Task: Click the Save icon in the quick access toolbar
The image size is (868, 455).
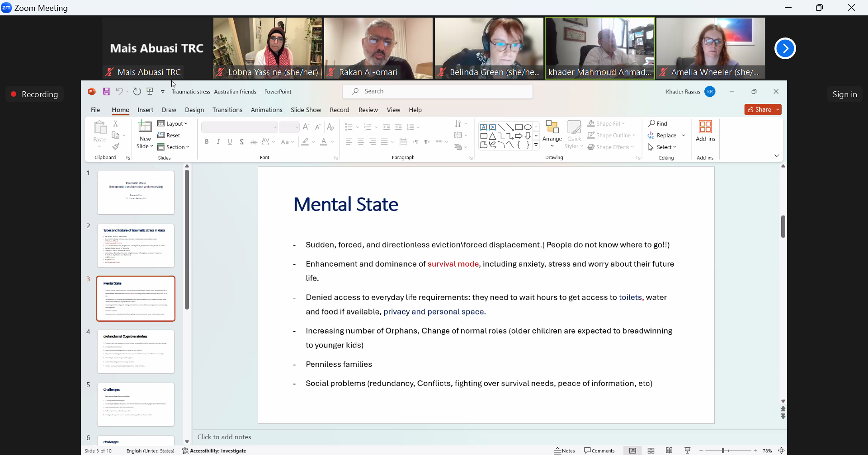Action: [x=107, y=92]
